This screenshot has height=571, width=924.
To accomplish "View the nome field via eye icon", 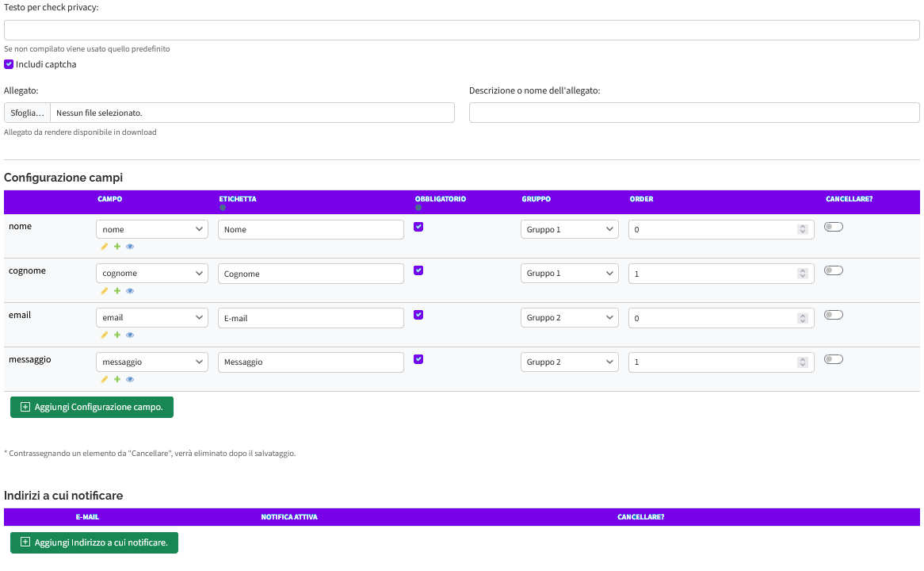I will click(130, 247).
